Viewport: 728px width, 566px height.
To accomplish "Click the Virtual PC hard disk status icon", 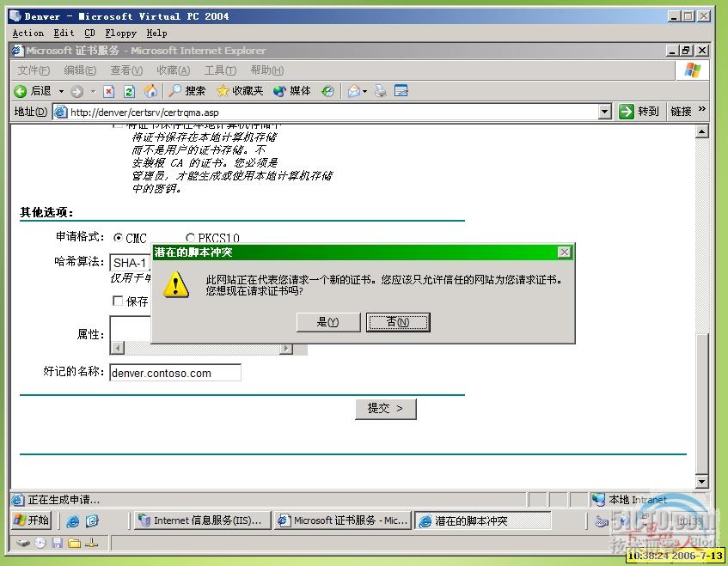I will click(x=23, y=543).
